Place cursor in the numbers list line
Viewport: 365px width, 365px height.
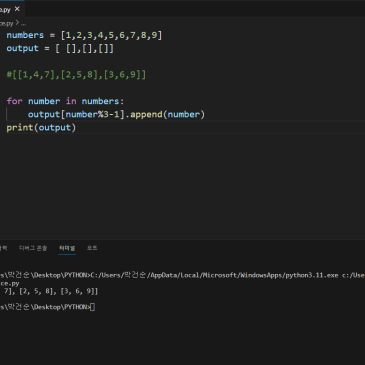[84, 35]
